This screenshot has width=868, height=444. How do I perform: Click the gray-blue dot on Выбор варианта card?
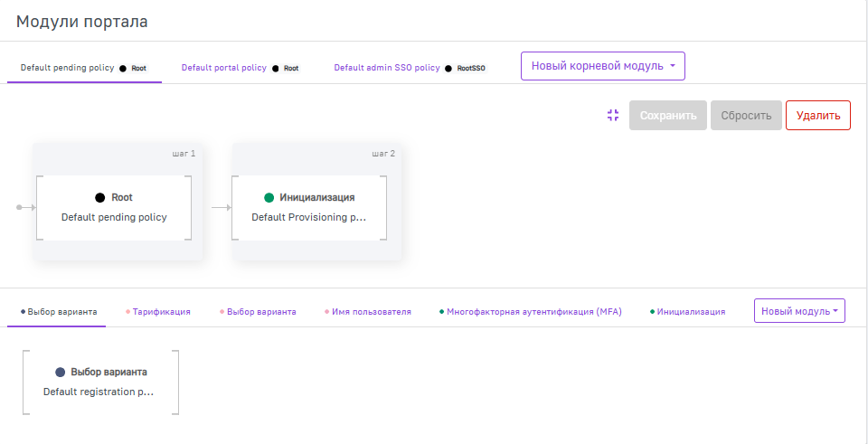pos(60,372)
